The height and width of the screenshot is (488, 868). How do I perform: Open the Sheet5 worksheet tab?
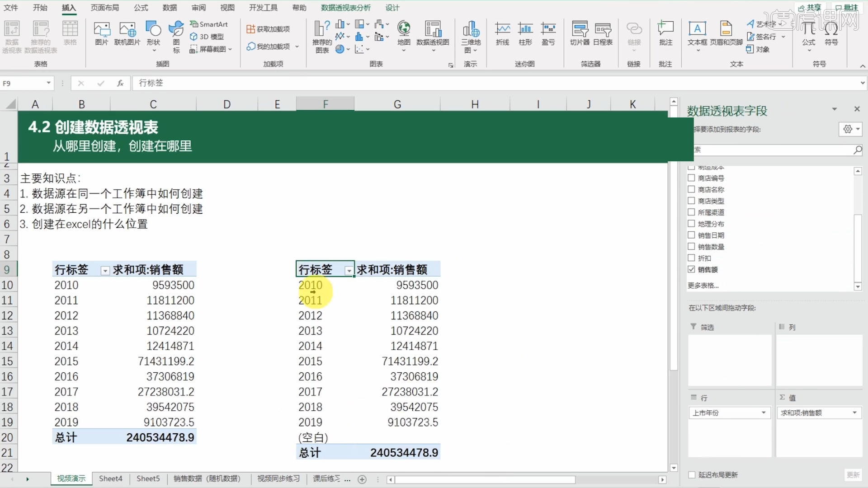point(148,479)
